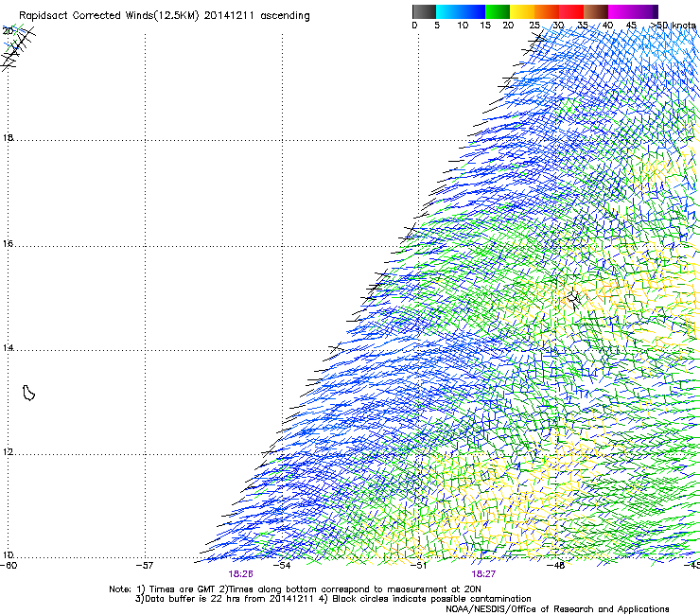
Task: Click the green 15-20 knots color segment
Action: [x=498, y=11]
